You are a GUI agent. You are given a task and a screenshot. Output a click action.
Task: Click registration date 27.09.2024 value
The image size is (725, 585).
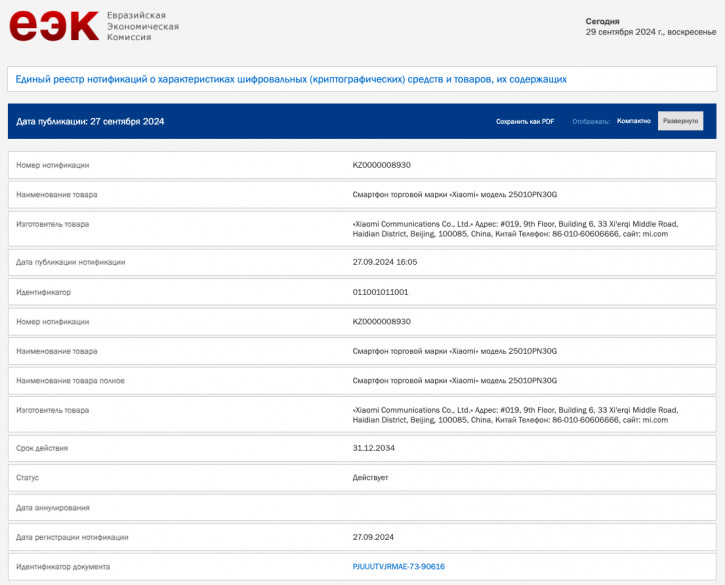[x=373, y=537]
